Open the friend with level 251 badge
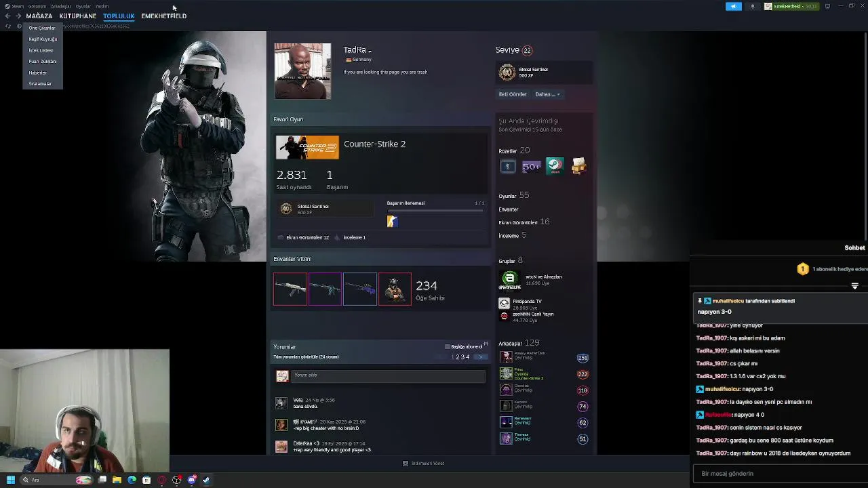Screen dimensions: 868x488 544,357
